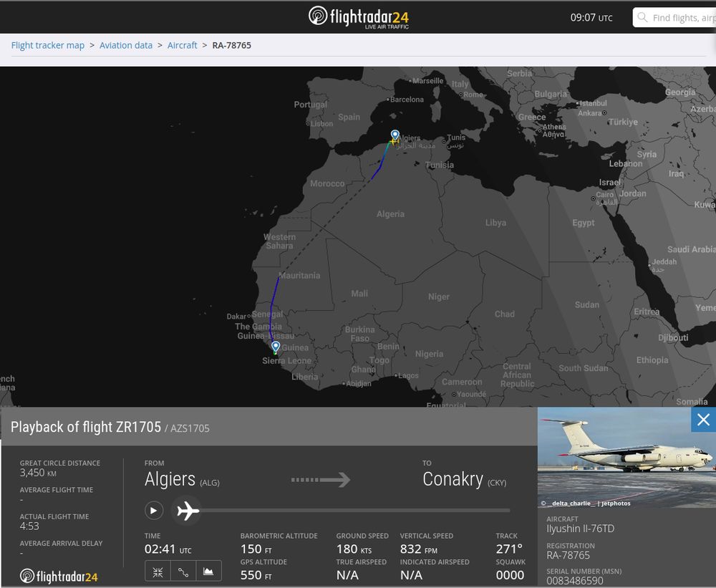Image resolution: width=716 pixels, height=588 pixels.
Task: Click the Sierra Leone label on map
Action: 287,361
